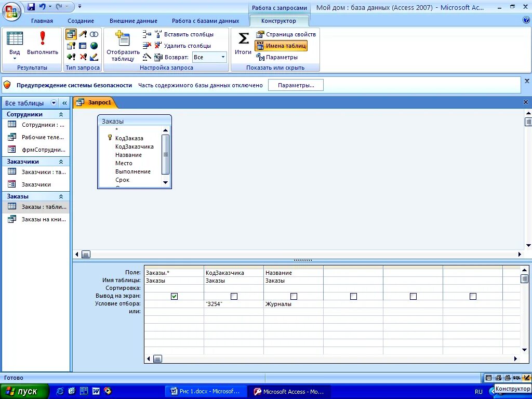
Task: Open the Customize Quick Access Toolbar arrow
Action: pos(79,6)
